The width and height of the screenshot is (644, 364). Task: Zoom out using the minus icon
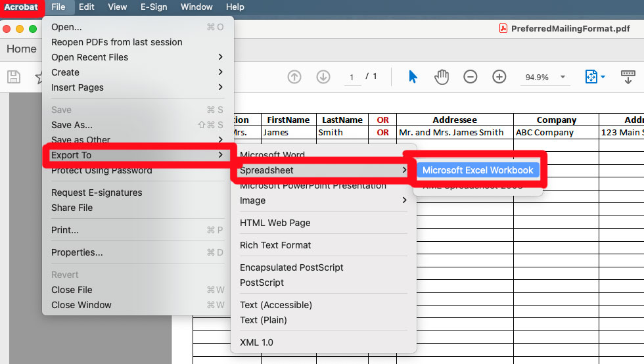(x=471, y=77)
